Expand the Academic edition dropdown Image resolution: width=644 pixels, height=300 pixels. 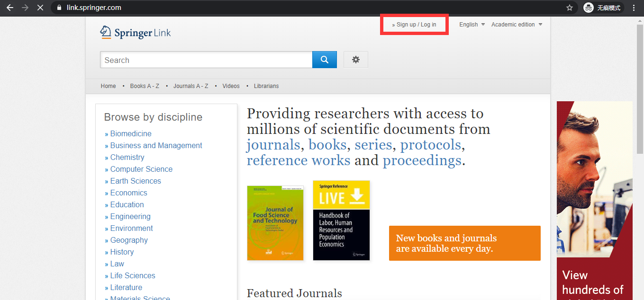(517, 25)
